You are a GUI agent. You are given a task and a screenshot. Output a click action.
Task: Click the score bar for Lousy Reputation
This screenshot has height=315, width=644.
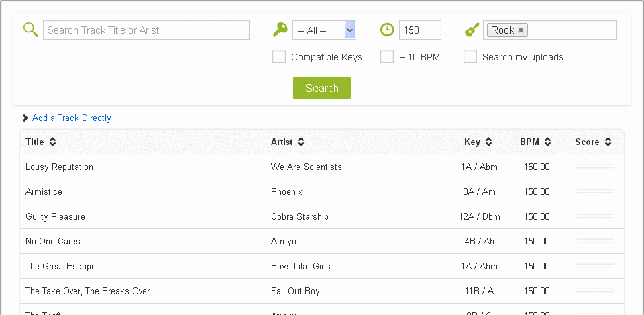tap(595, 167)
